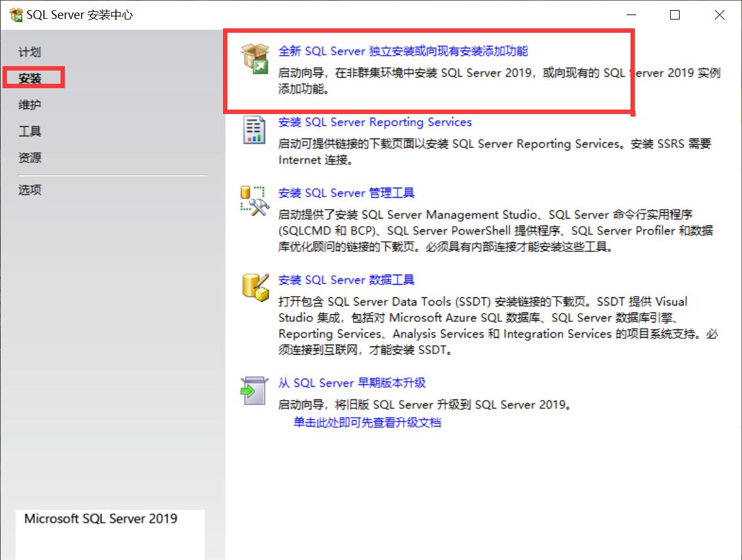Click the description 启动向导，将旧版 SQL Server 升级
Image resolution: width=742 pixels, height=560 pixels.
point(425,405)
